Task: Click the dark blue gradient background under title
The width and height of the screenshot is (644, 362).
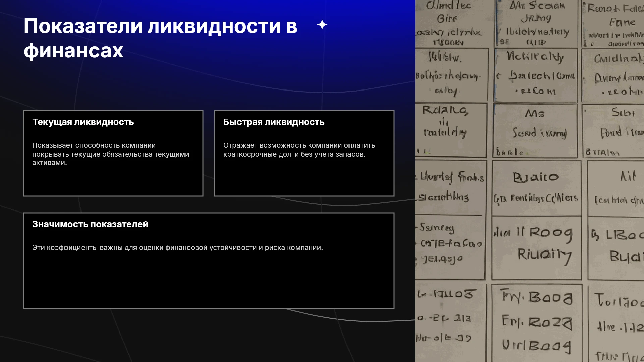Action: tap(201, 84)
